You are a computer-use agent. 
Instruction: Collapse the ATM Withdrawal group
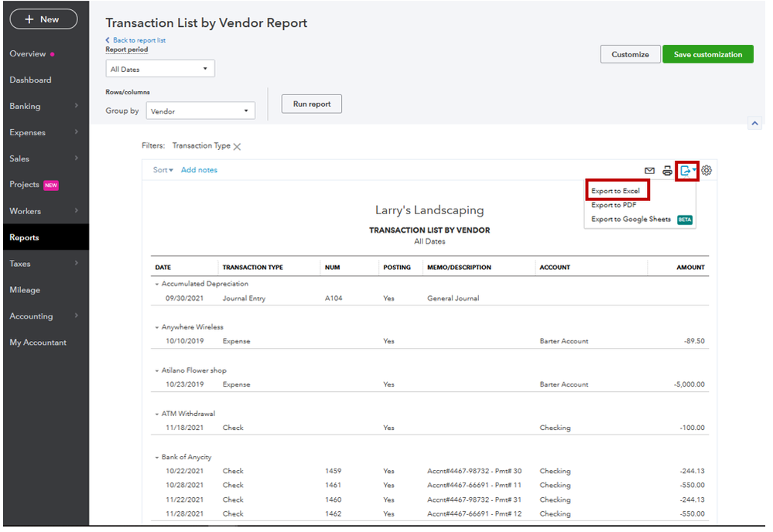tap(157, 414)
